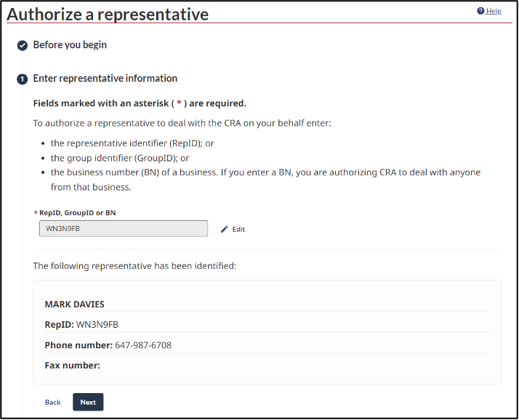Click the pencil Edit icon
This screenshot has height=420, width=519.
tap(225, 229)
